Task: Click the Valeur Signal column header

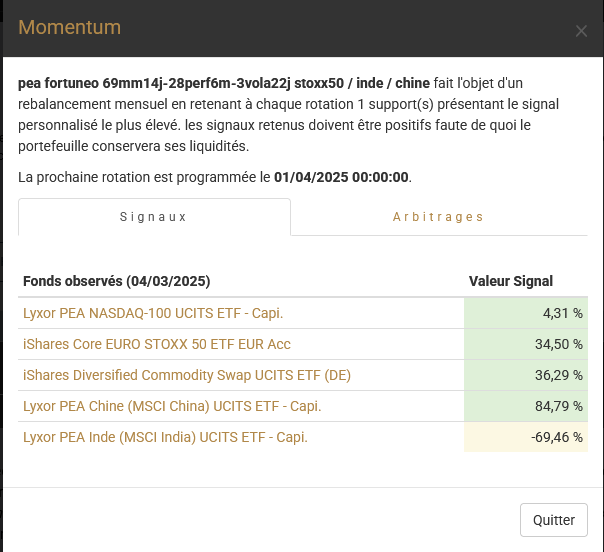Action: coord(511,281)
